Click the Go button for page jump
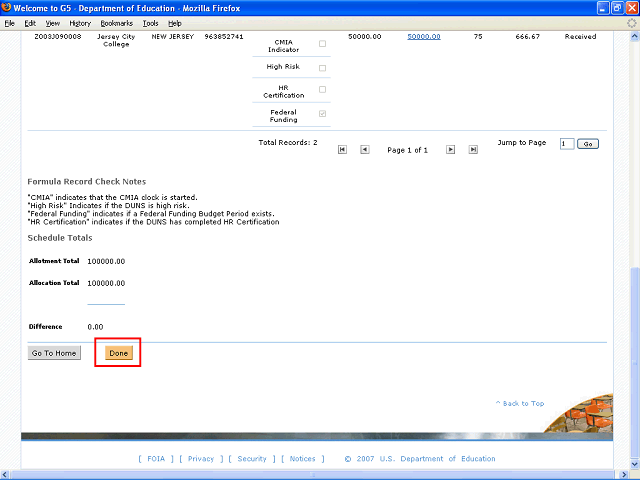Screen dimensions: 640x480 tap(588, 144)
